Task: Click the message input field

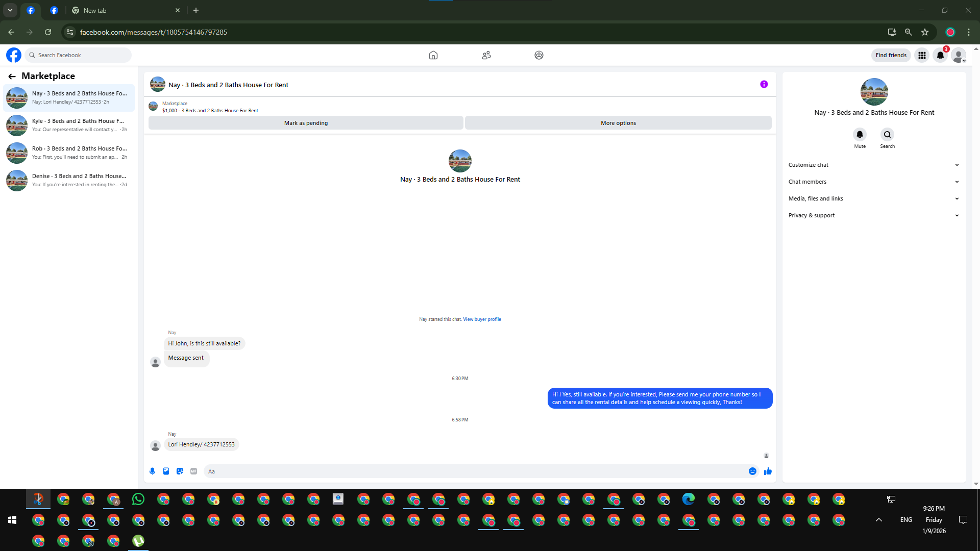Action: (x=475, y=471)
